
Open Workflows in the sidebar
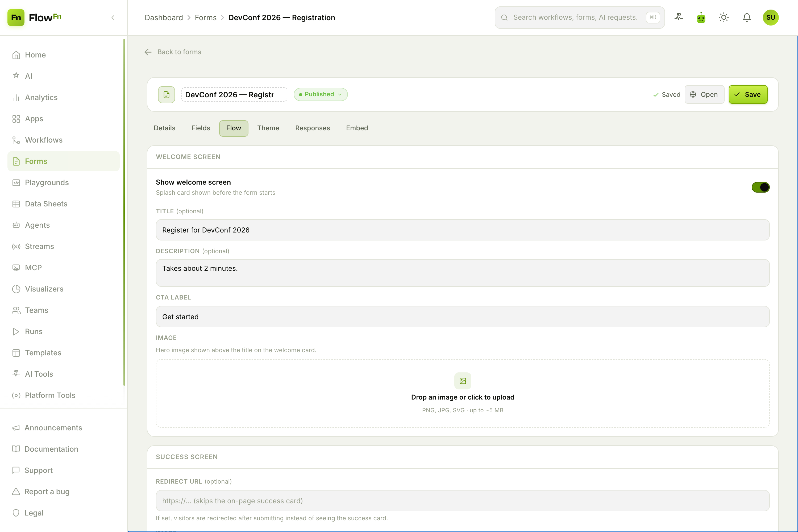pos(64,140)
